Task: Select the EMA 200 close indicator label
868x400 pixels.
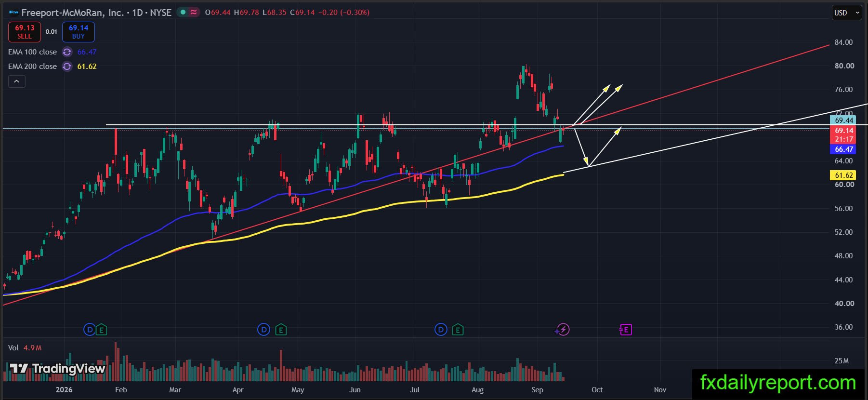Action: (x=32, y=67)
